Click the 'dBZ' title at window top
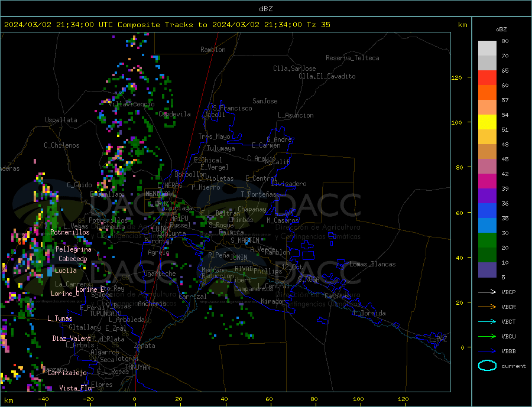The image size is (532, 407). pos(265,9)
